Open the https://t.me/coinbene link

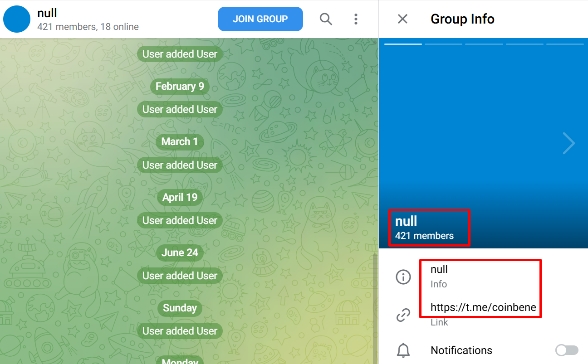[483, 308]
